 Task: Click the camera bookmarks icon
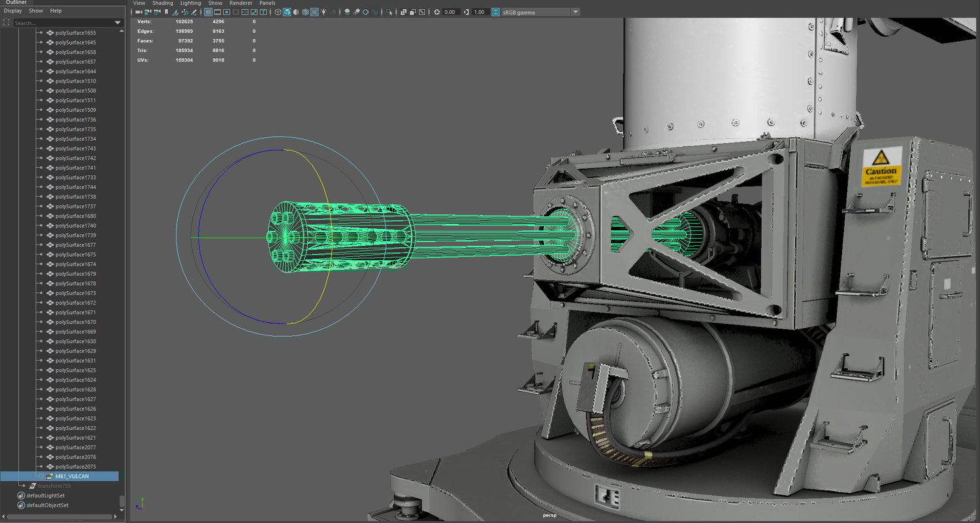point(167,12)
